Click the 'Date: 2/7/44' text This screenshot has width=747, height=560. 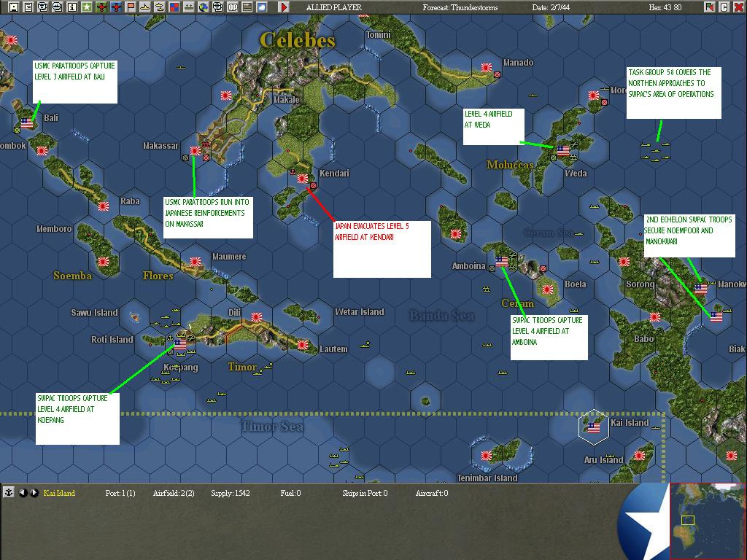[551, 7]
